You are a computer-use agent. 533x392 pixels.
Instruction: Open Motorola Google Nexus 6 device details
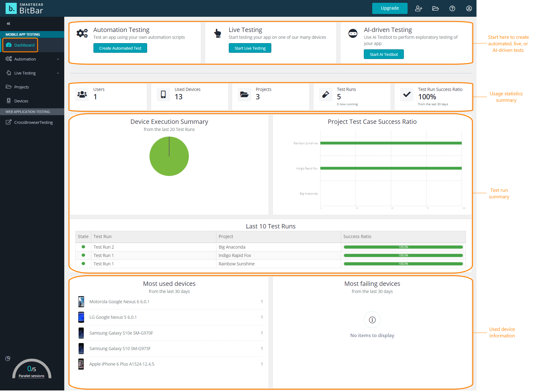coord(119,301)
